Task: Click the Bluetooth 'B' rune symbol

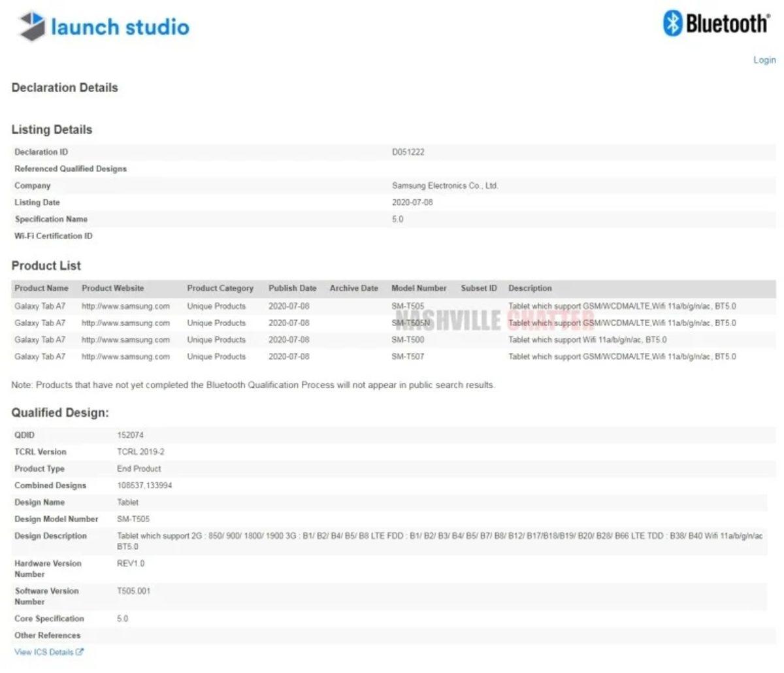Action: pyautogui.click(x=672, y=24)
